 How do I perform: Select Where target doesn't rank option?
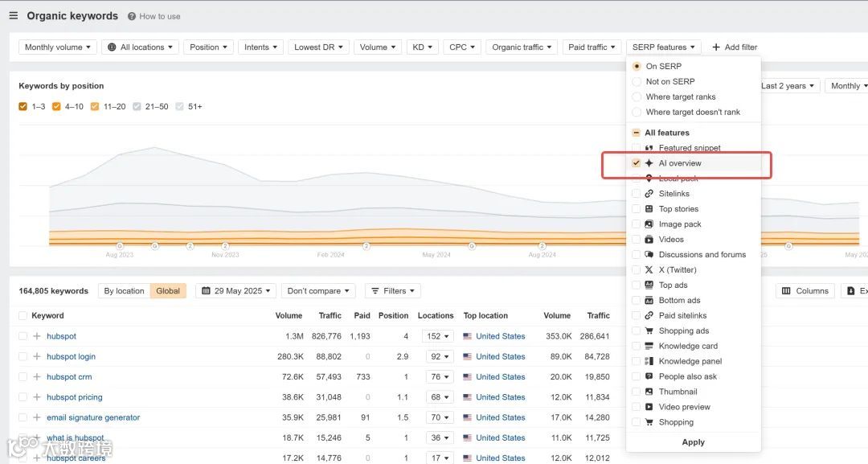(637, 112)
